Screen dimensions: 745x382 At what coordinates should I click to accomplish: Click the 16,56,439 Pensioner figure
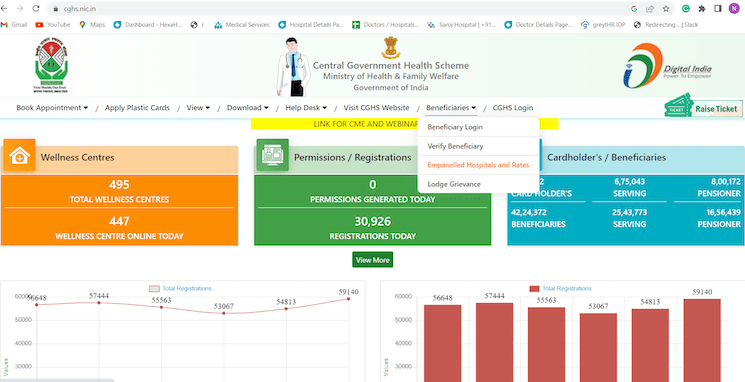tap(723, 212)
